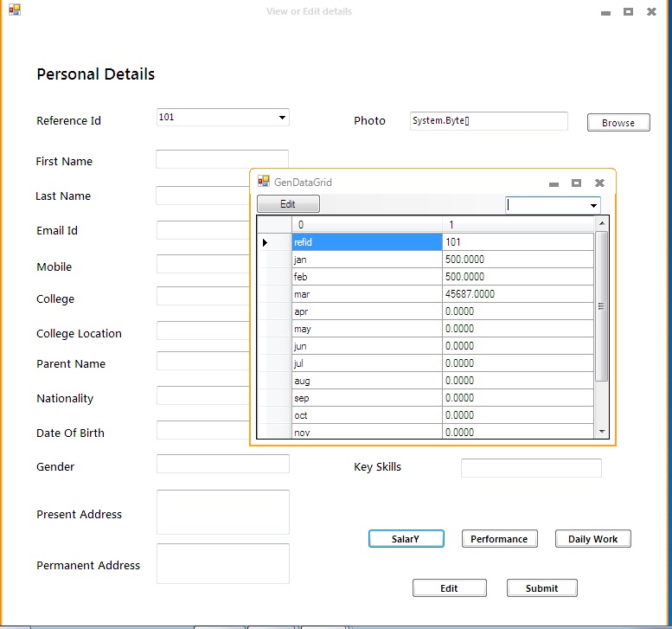
Task: Click column header 0 in the grid
Action: point(367,225)
